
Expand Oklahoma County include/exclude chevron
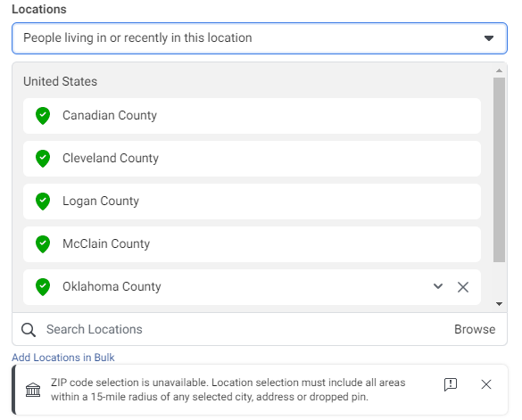[x=438, y=286]
